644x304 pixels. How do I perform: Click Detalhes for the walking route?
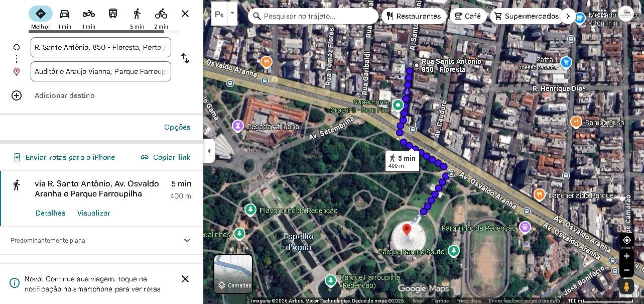pos(50,213)
